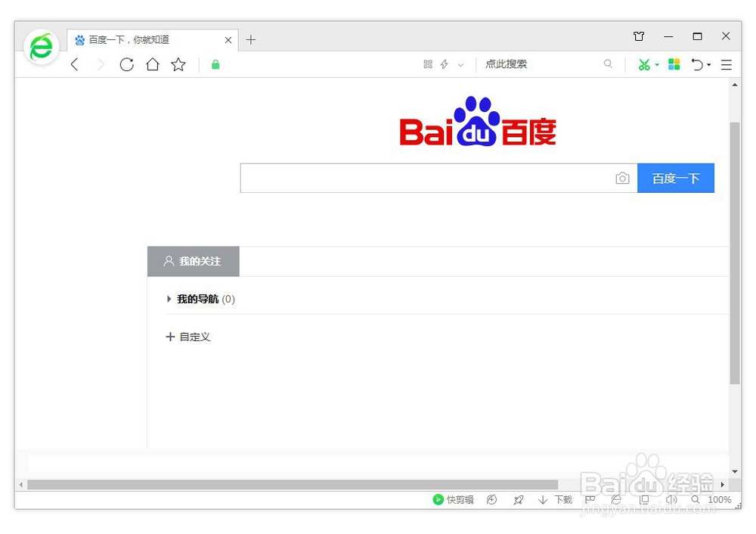Toggle the sound speaker icon in status bar

(x=671, y=500)
